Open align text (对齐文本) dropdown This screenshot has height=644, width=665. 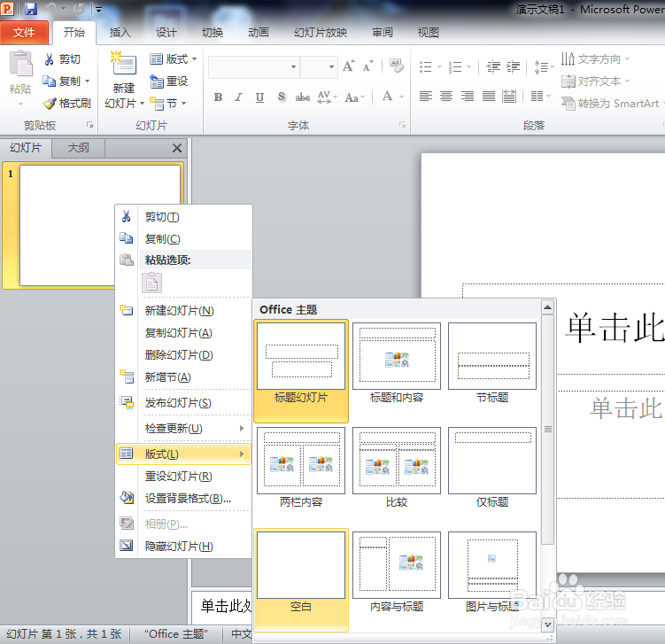pyautogui.click(x=595, y=81)
